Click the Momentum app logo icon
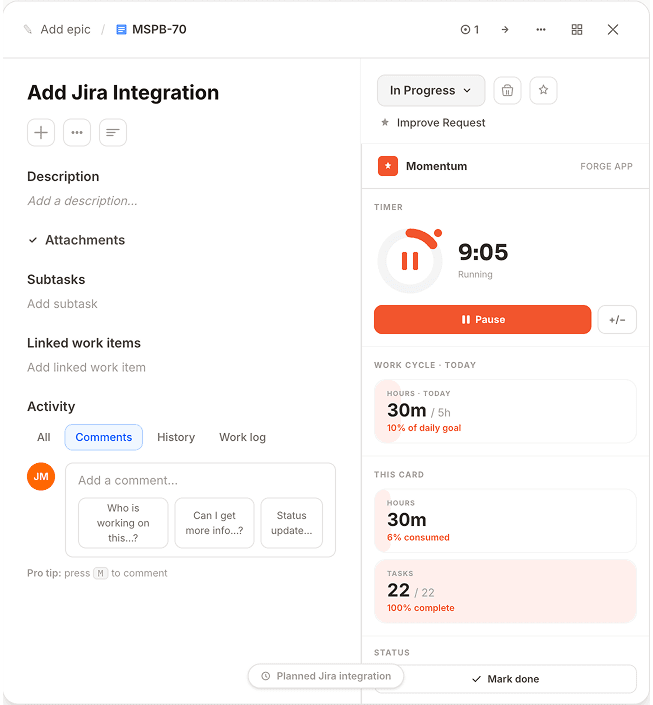This screenshot has width=653, height=705. click(388, 166)
